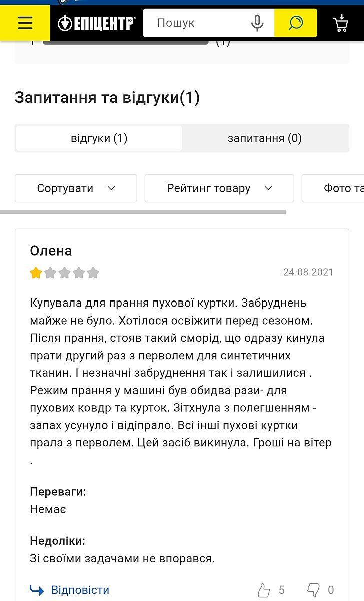
Task: Click the Відповісти link
Action: click(80, 590)
